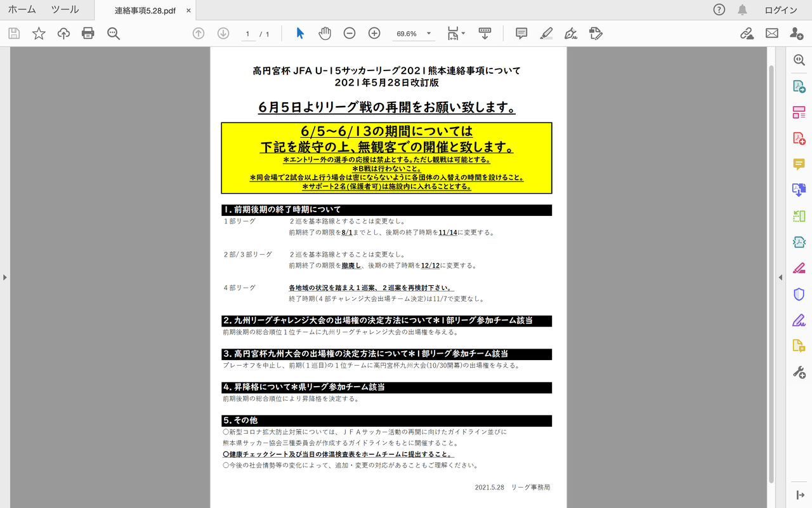Zoom out with the minus button

tap(350, 34)
